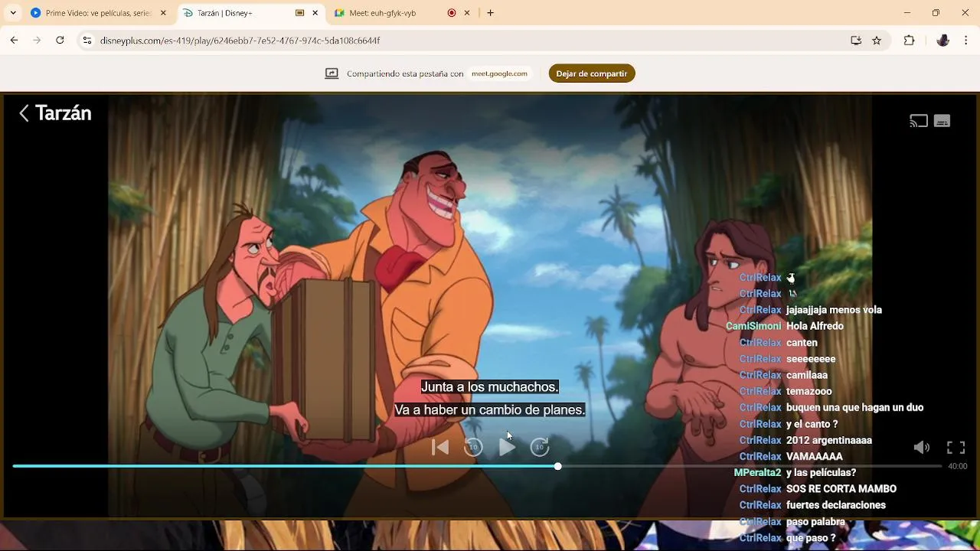
Task: Click the meet.google.com label in the sharing bar
Action: 499,73
